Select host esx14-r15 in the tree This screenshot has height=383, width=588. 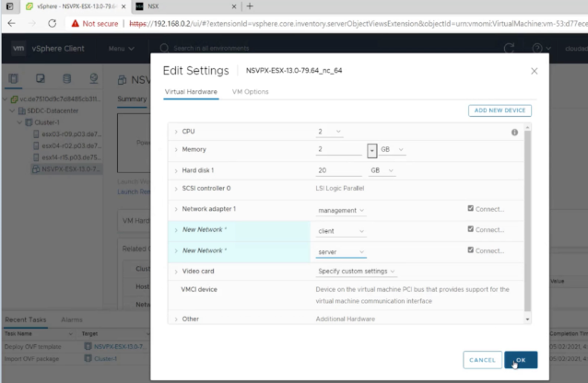71,157
